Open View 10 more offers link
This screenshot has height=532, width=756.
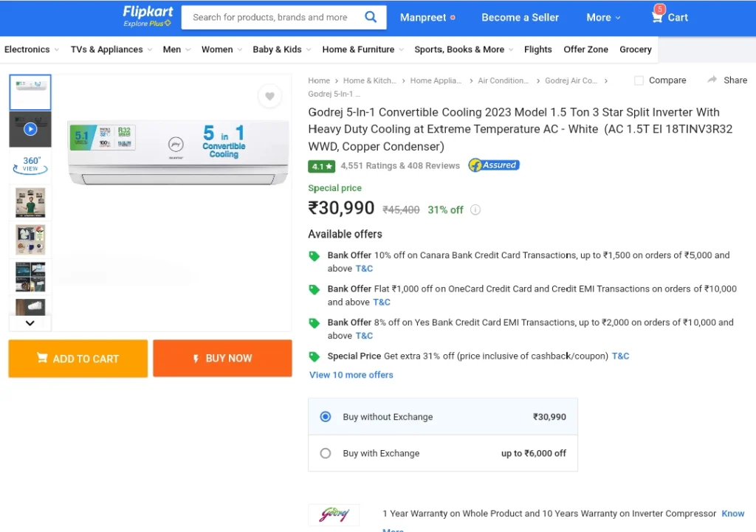351,375
